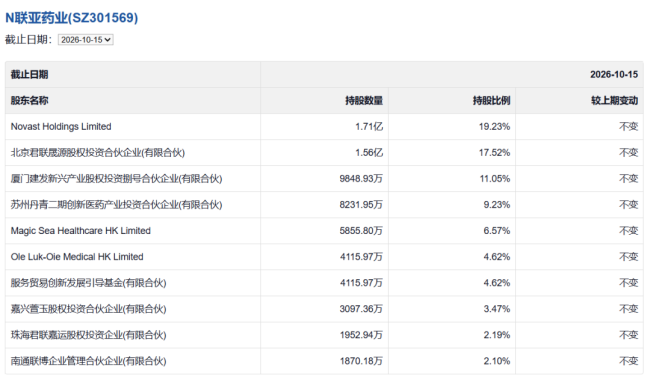Screen dimensions: 650x376
Task: Click 不变 in the Novast Holdings row
Action: (628, 126)
